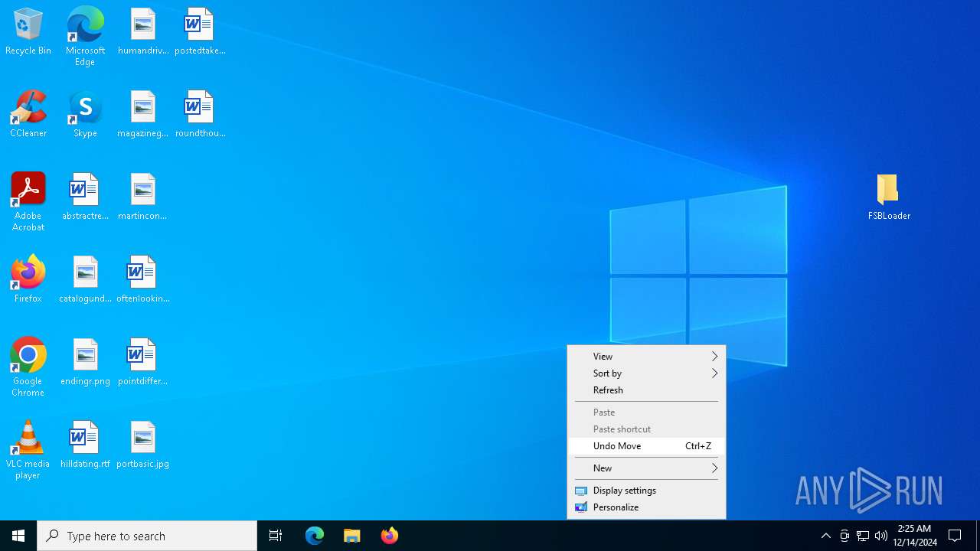
Task: Open Display settings from context menu
Action: pos(646,491)
